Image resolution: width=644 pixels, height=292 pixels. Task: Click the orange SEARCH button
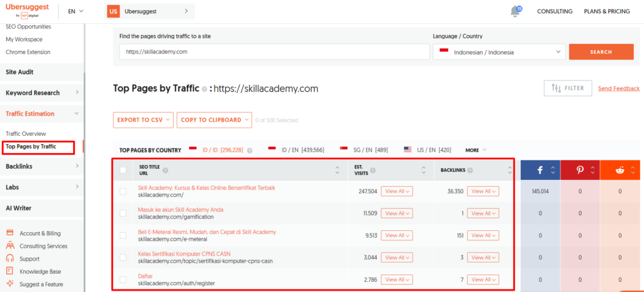click(601, 52)
